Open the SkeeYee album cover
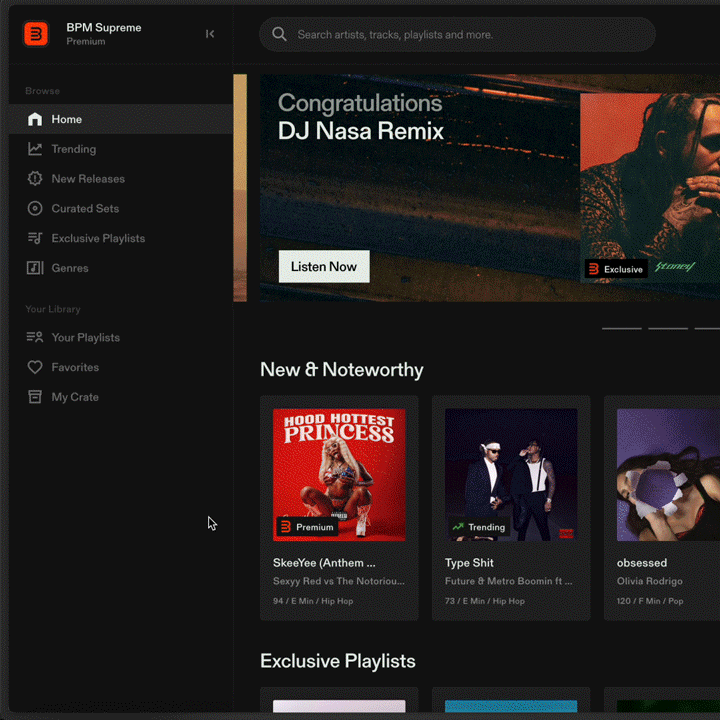The width and height of the screenshot is (720, 720). point(339,475)
